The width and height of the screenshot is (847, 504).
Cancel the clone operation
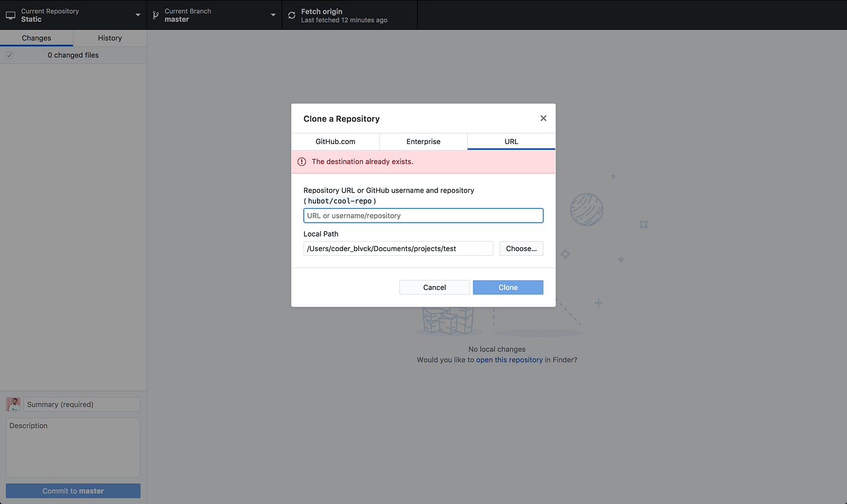(x=434, y=287)
